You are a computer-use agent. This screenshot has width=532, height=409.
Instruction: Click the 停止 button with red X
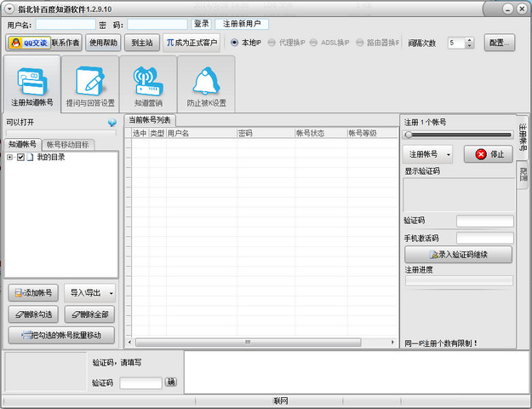pos(489,154)
